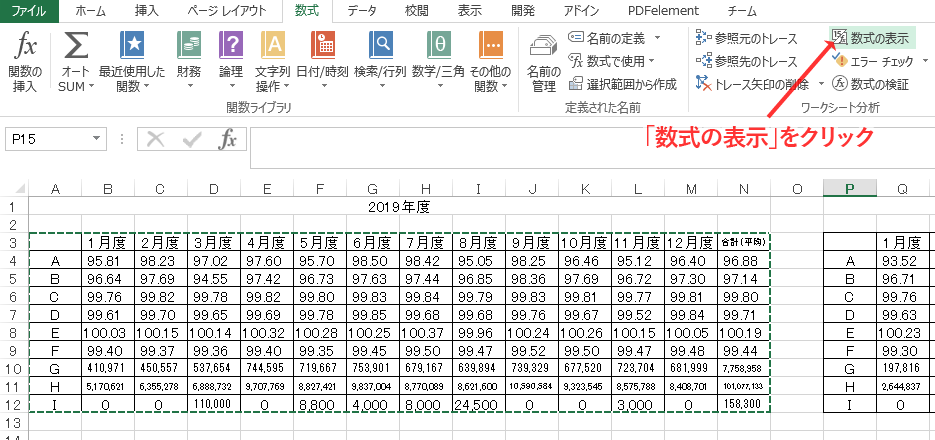Switch to the 表示 tab

[x=470, y=10]
